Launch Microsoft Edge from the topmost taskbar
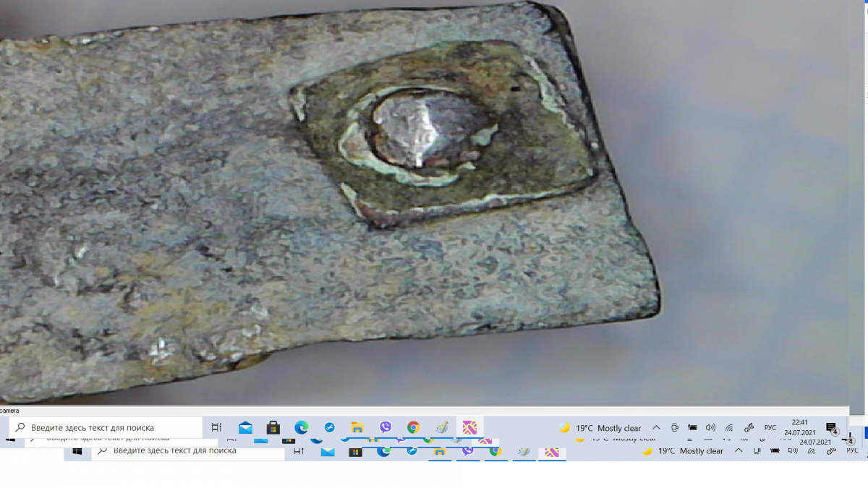This screenshot has width=868, height=488. coord(302,427)
